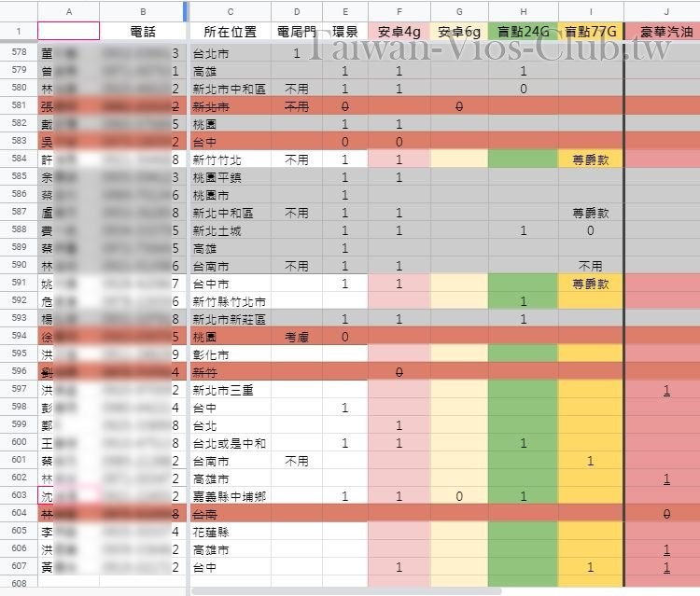Image resolution: width=700 pixels, height=596 pixels.
Task: Click cell 新北市三重 in row 597
Action: [x=231, y=390]
